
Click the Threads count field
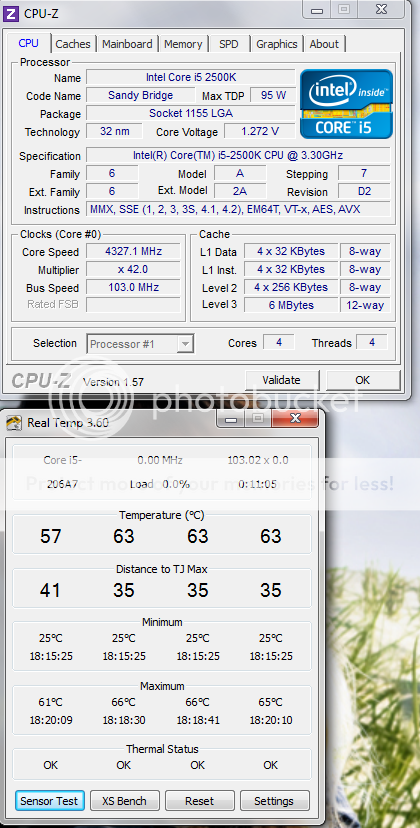tap(372, 343)
